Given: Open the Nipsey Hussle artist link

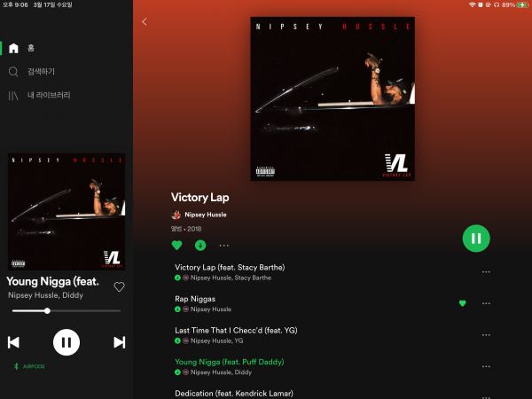Looking at the screenshot, I should (x=206, y=215).
